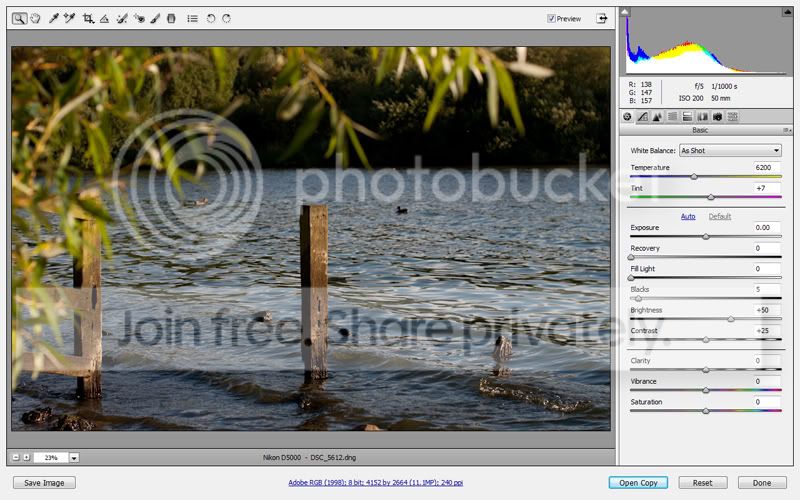Toggle full screen mode icon

click(x=602, y=18)
